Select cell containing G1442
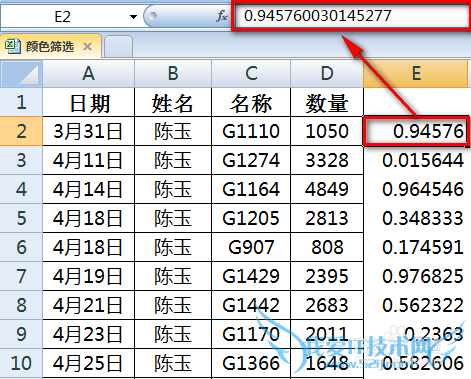The image size is (471, 379). 251,305
